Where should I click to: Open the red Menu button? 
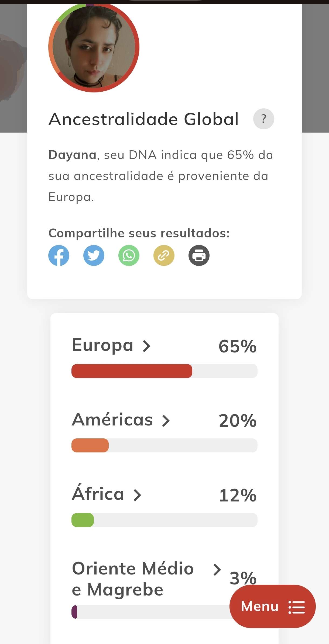(272, 606)
